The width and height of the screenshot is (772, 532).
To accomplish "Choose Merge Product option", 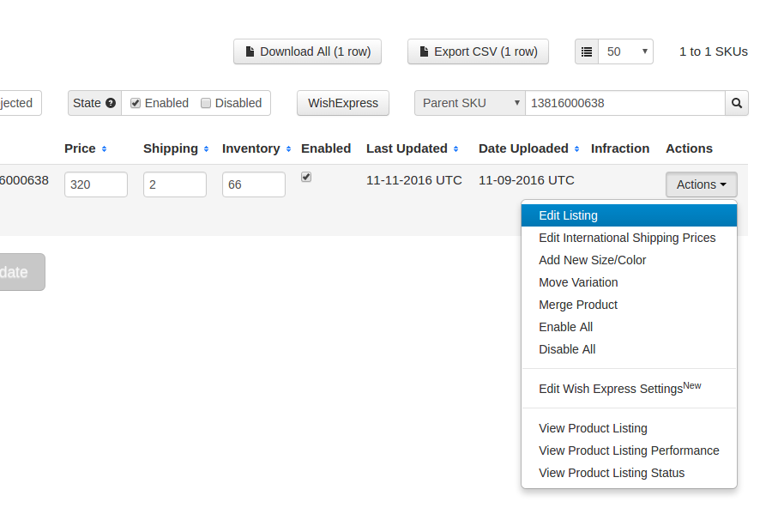I will click(630, 305).
